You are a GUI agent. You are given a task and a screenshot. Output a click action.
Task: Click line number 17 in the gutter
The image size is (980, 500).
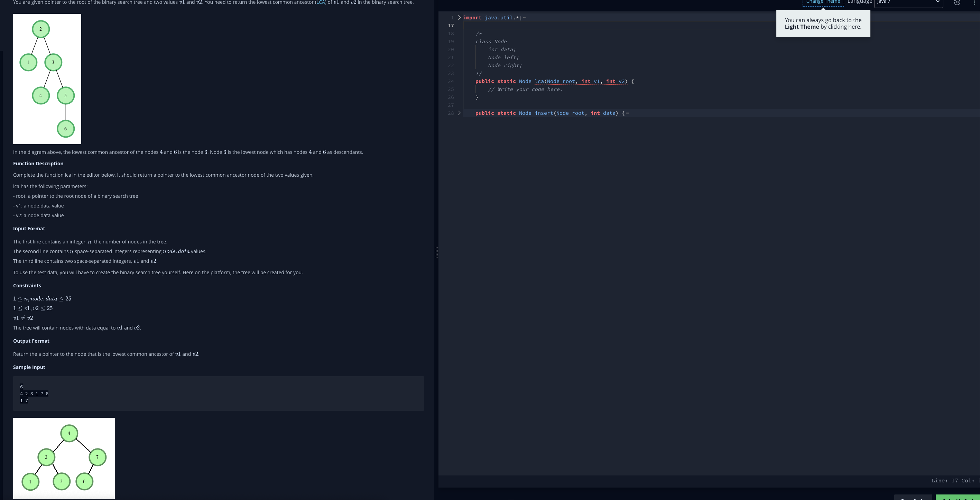(x=451, y=26)
